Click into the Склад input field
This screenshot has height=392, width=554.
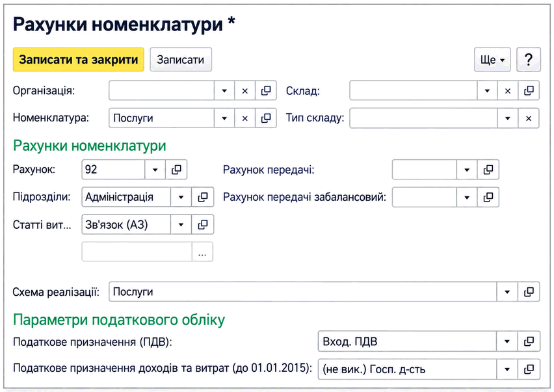point(414,91)
